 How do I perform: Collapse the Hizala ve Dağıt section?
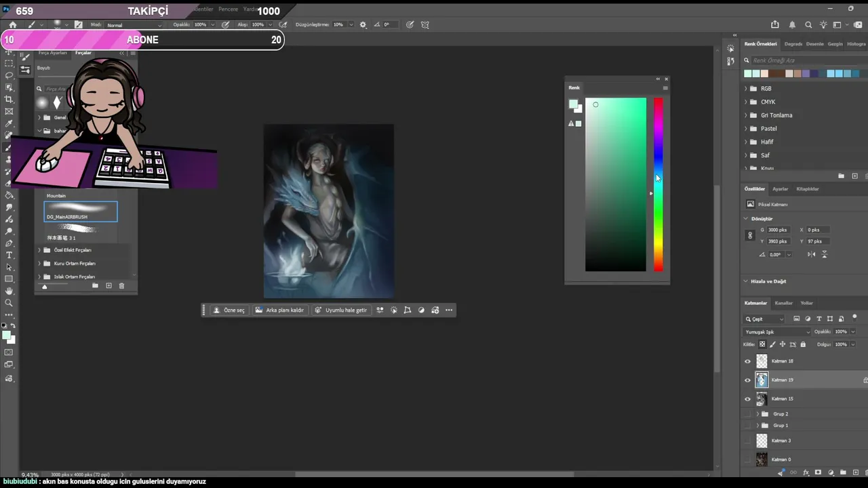pyautogui.click(x=746, y=281)
